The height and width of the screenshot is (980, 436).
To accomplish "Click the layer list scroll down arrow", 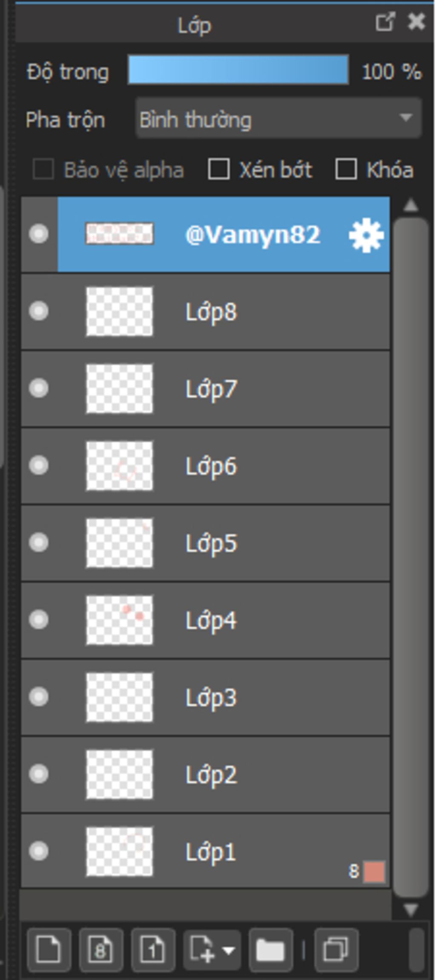I will 411,910.
